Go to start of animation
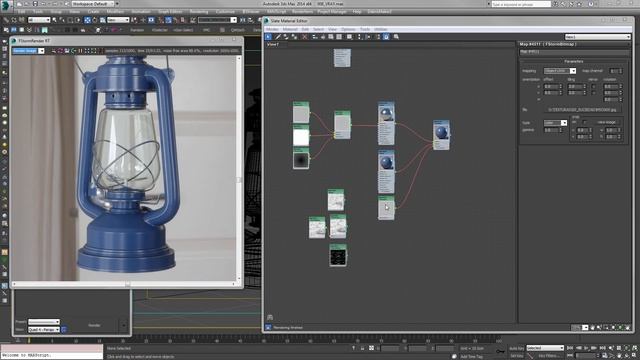 pos(570,348)
